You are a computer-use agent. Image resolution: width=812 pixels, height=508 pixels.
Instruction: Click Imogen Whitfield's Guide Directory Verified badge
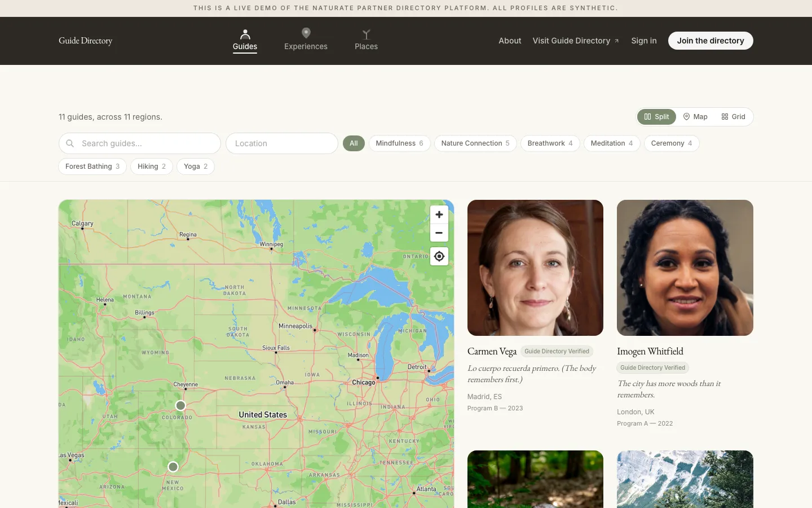(652, 367)
